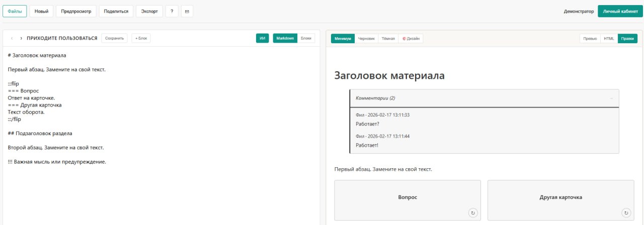Click the preview heading Заголовок материала

[389, 75]
